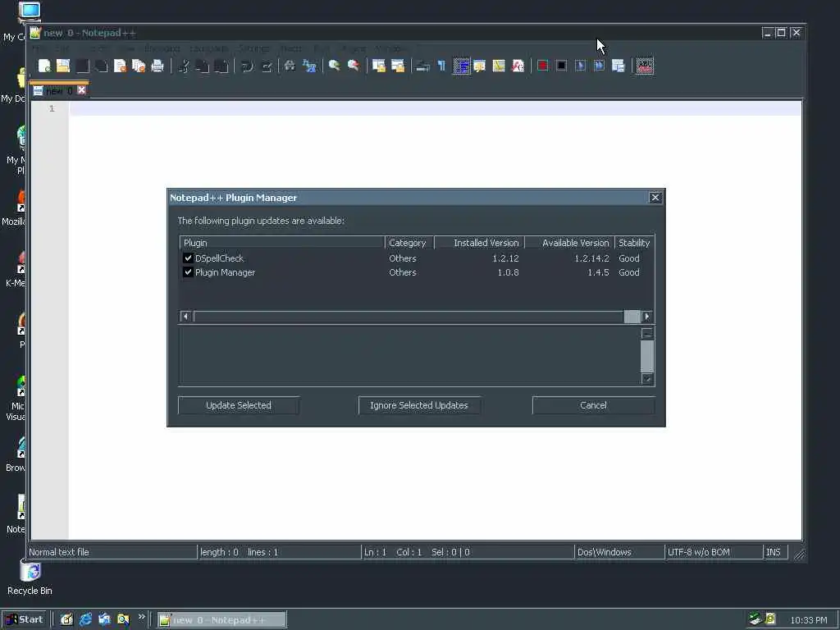840x630 pixels.
Task: Click the Paste toolbar icon
Action: click(221, 66)
